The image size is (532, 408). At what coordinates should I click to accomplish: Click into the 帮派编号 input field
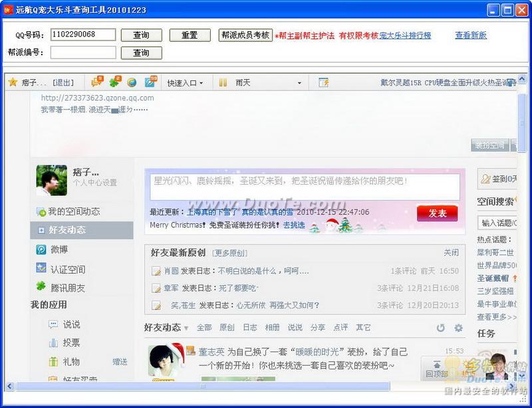pyautogui.click(x=83, y=52)
